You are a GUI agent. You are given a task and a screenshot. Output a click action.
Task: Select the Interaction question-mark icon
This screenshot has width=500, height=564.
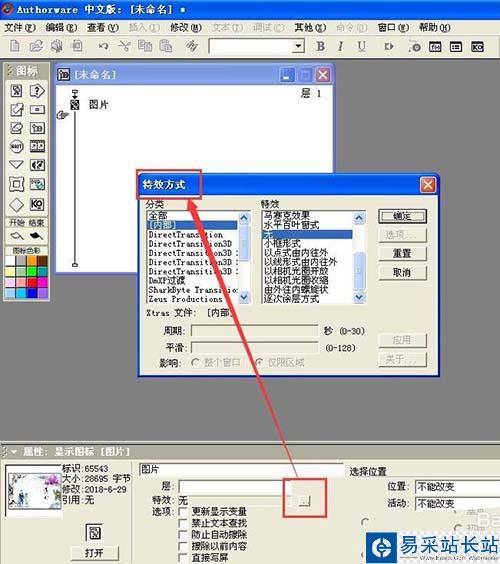(37, 91)
